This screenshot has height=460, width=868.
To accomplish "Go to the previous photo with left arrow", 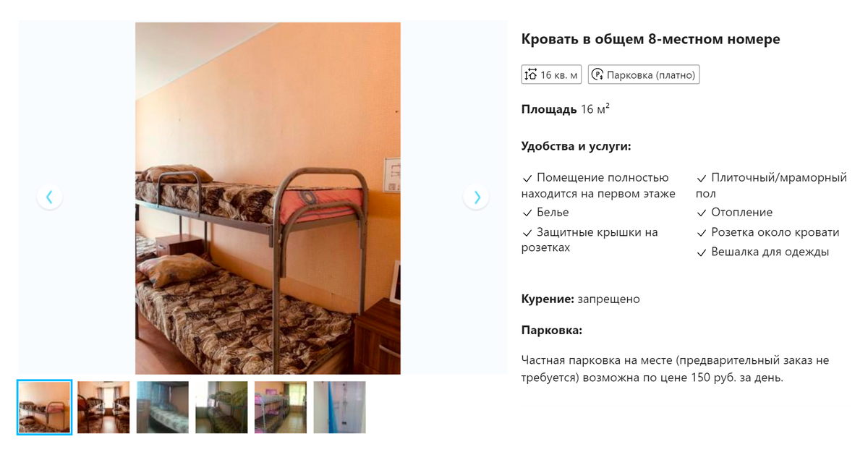I will pyautogui.click(x=49, y=197).
